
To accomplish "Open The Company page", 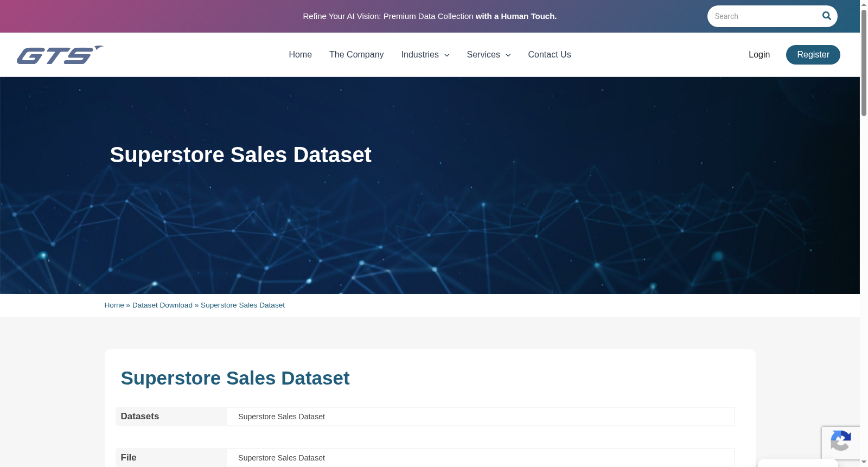I will pos(356,55).
